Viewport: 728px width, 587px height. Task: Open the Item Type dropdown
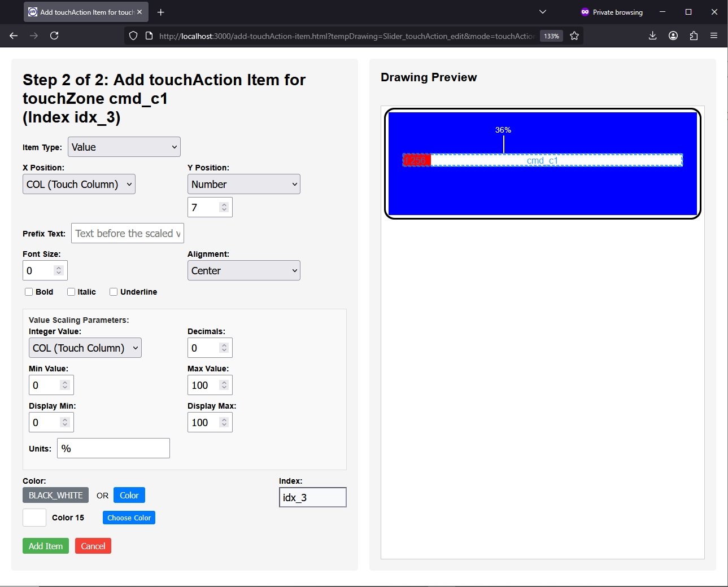pyautogui.click(x=124, y=147)
